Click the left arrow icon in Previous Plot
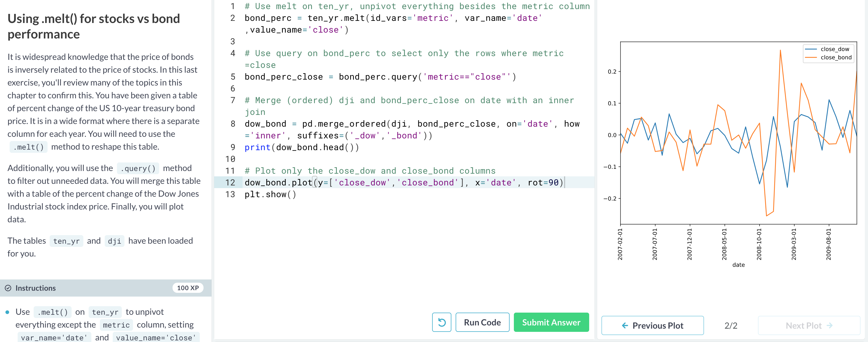 point(625,325)
